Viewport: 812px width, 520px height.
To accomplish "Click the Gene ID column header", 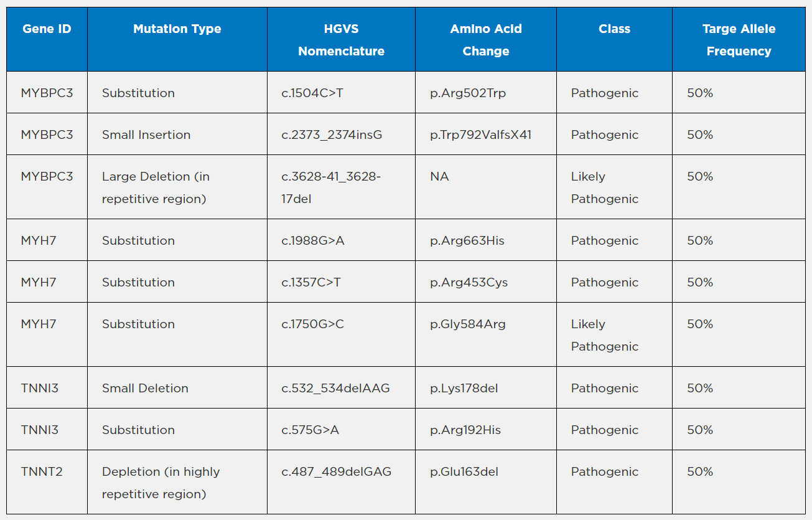I will point(47,29).
